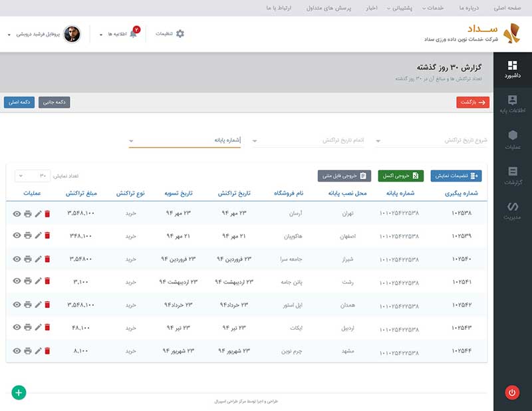Expand the Support (پشتیبانی) top menu
532x411 pixels.
[400, 8]
